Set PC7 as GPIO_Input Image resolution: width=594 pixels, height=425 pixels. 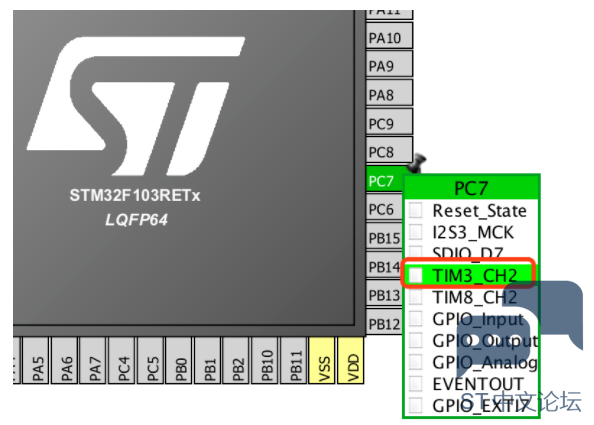471,319
